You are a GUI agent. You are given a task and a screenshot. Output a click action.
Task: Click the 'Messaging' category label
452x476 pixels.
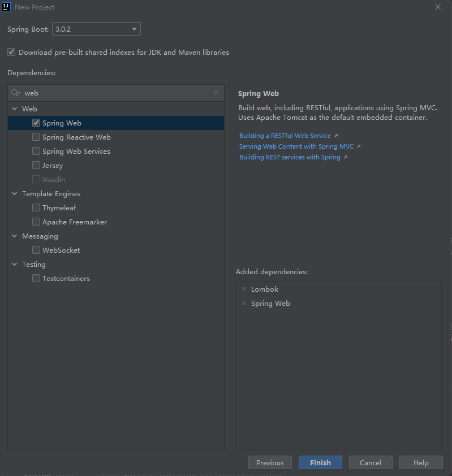[40, 236]
